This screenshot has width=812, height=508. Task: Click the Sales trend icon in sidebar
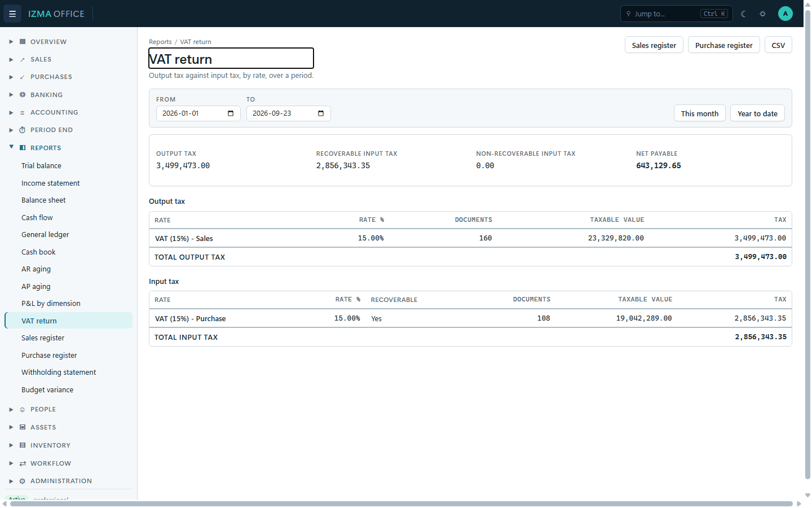(23, 59)
